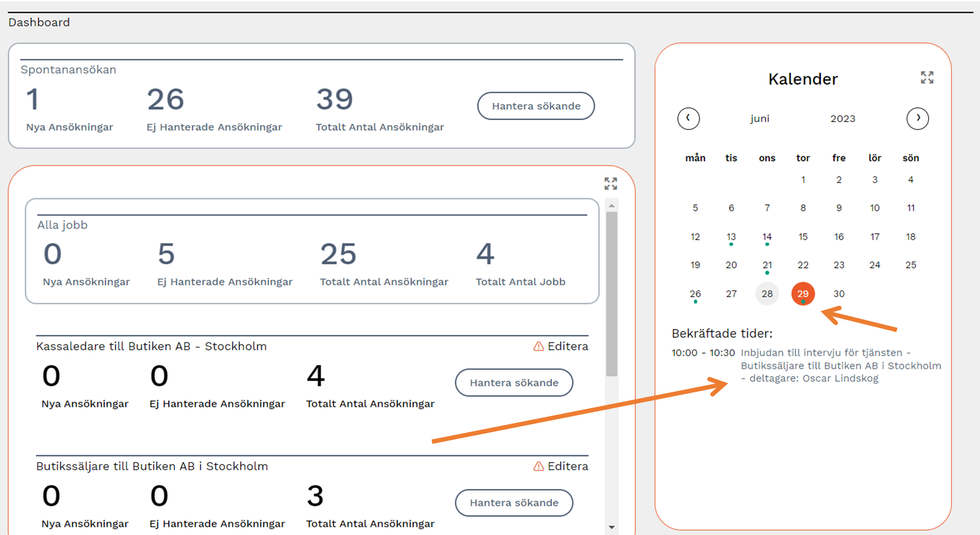The width and height of the screenshot is (980, 535).
Task: Open Hantera sökande for Kassaledare job
Action: pos(514,382)
